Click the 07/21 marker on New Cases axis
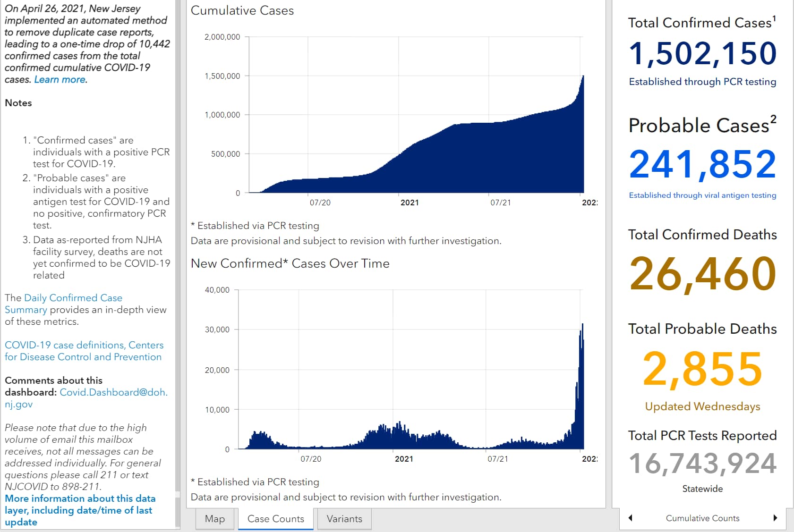The image size is (794, 532). [498, 459]
